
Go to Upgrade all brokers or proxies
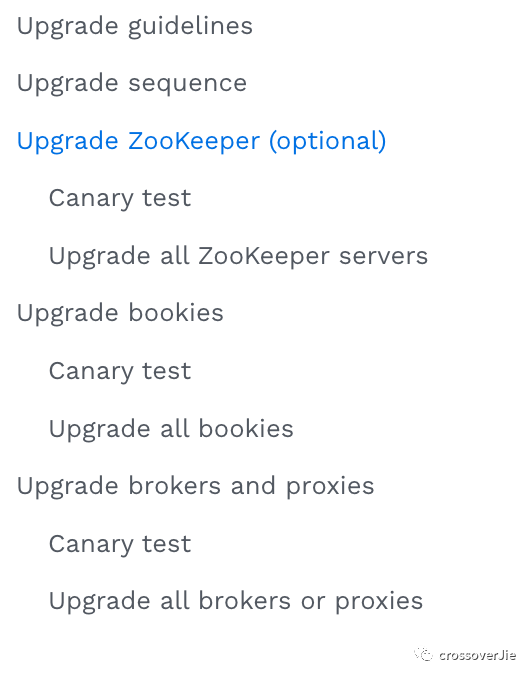tap(236, 602)
